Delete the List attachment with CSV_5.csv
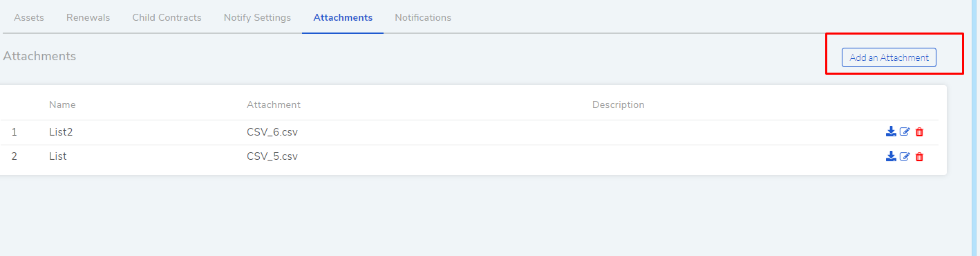980x256 pixels. pyautogui.click(x=919, y=156)
